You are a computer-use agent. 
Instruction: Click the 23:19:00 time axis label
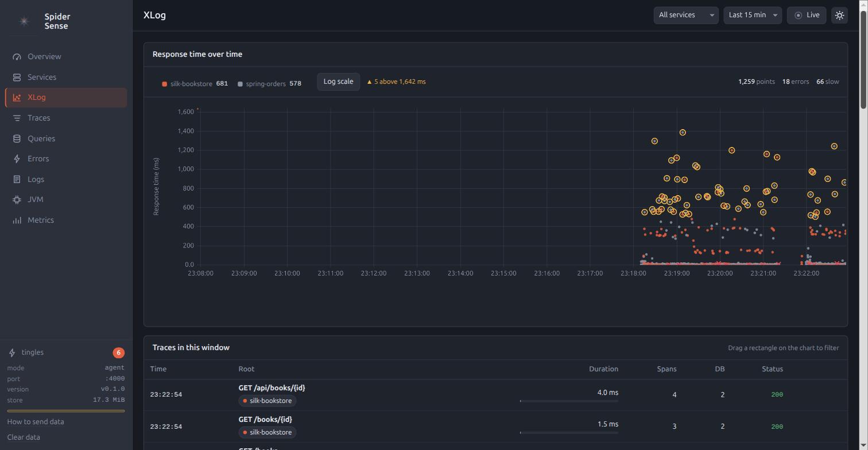coord(677,273)
